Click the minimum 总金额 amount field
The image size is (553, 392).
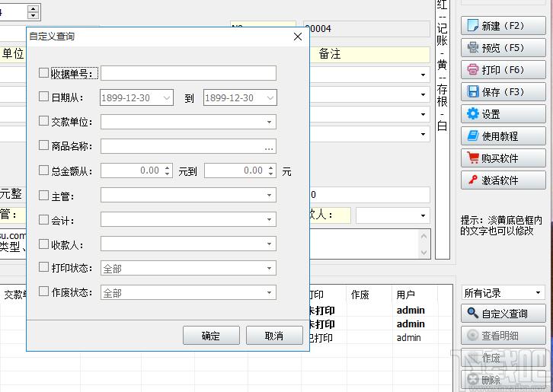click(133, 171)
